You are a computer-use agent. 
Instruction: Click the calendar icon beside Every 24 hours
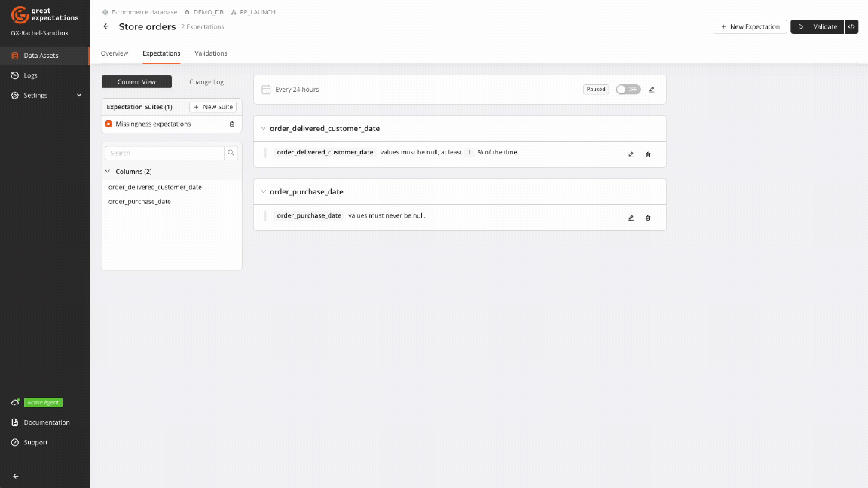pos(266,89)
